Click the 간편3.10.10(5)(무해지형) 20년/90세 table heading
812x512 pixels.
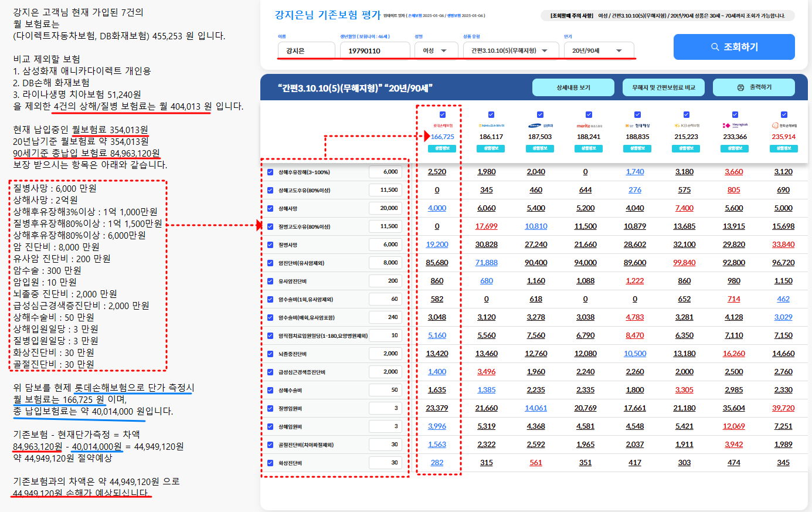tap(355, 88)
